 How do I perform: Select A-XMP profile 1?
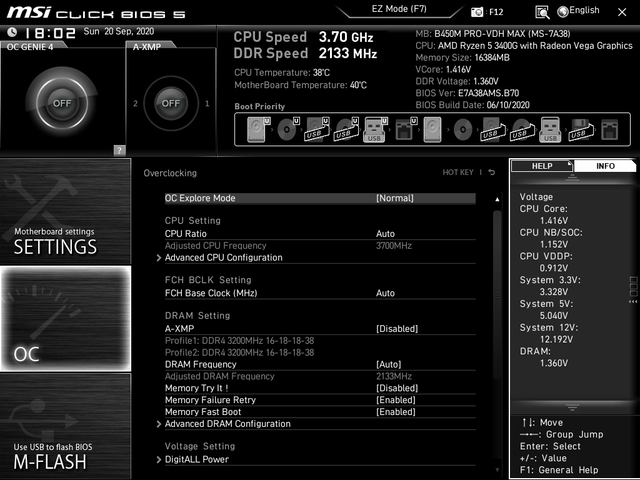(207, 104)
